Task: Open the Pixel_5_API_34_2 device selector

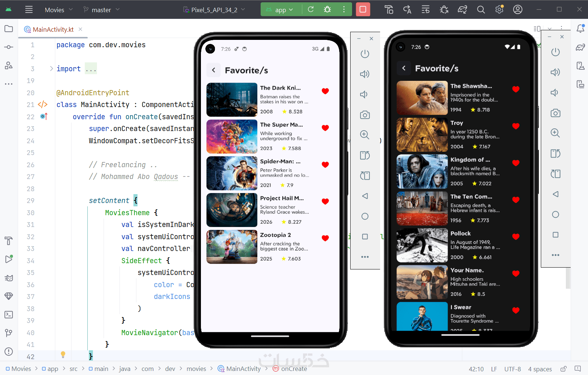Action: click(x=214, y=10)
